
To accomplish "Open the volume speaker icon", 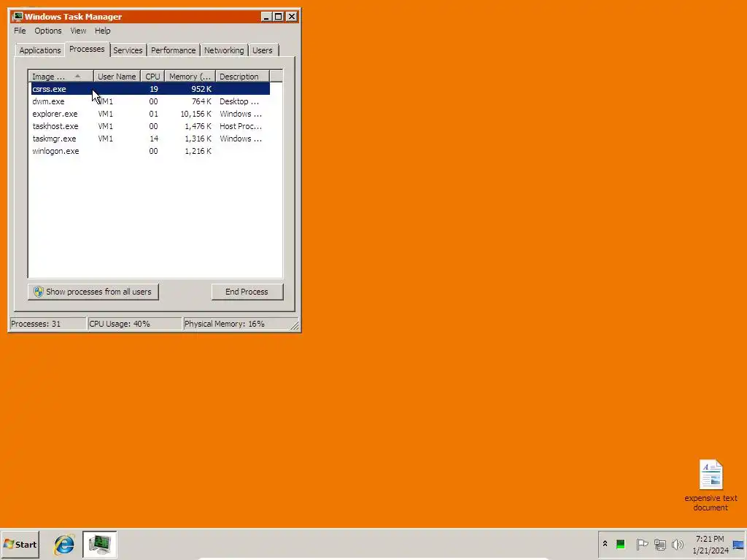I will 677,544.
